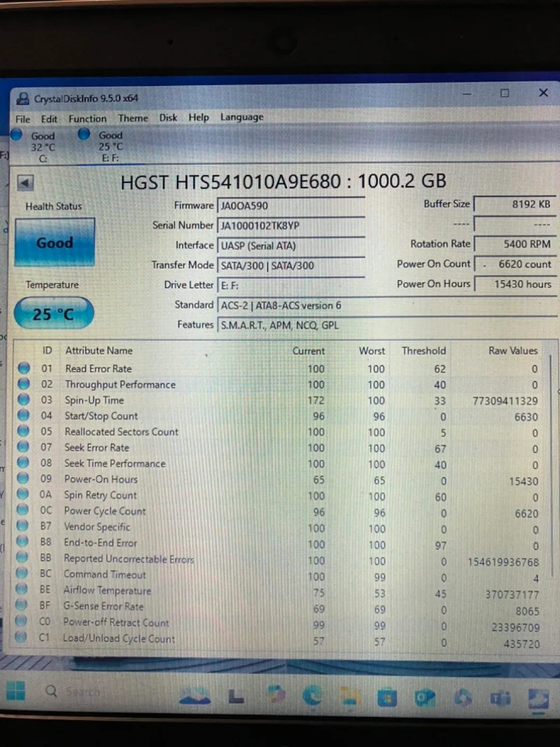
Task: Click the Windows Start button
Action: coord(16,691)
